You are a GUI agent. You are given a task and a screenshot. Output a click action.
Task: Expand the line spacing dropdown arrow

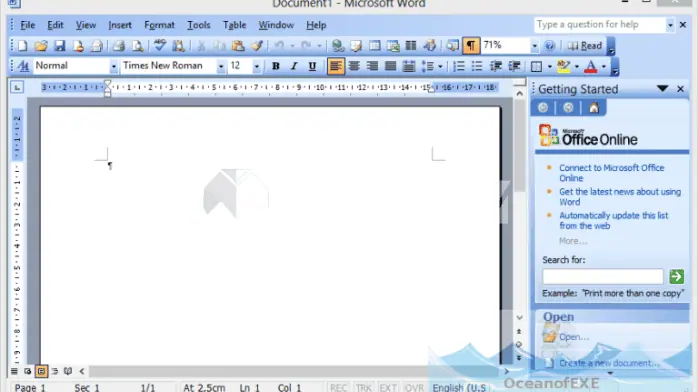point(440,67)
